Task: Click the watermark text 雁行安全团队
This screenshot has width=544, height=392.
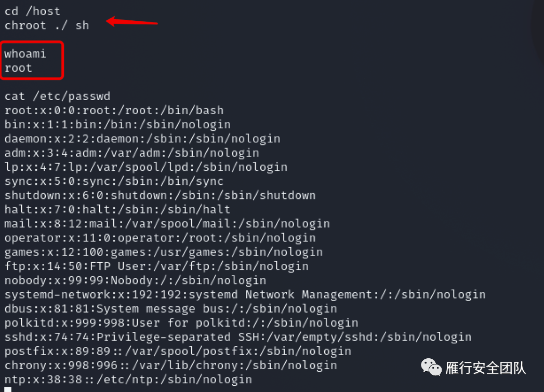Action: coord(486,368)
